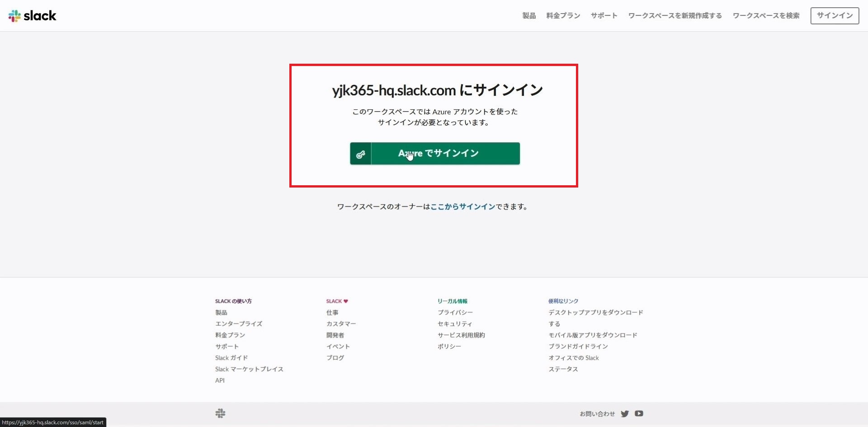Click the ここからサインイン owner link
Viewport: 868px width, 427px height.
pos(463,206)
